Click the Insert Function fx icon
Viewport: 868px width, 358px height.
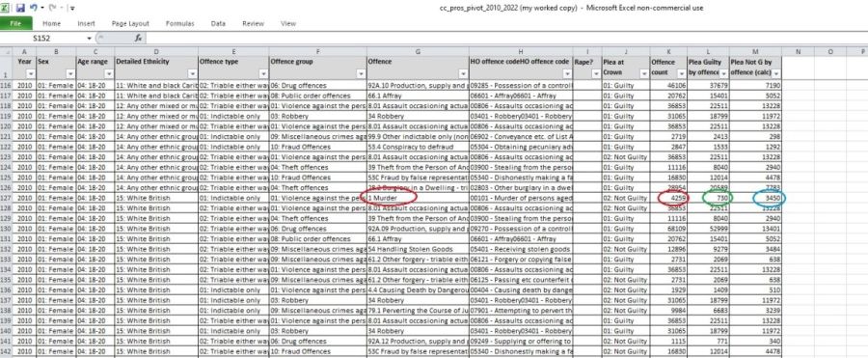coord(138,39)
